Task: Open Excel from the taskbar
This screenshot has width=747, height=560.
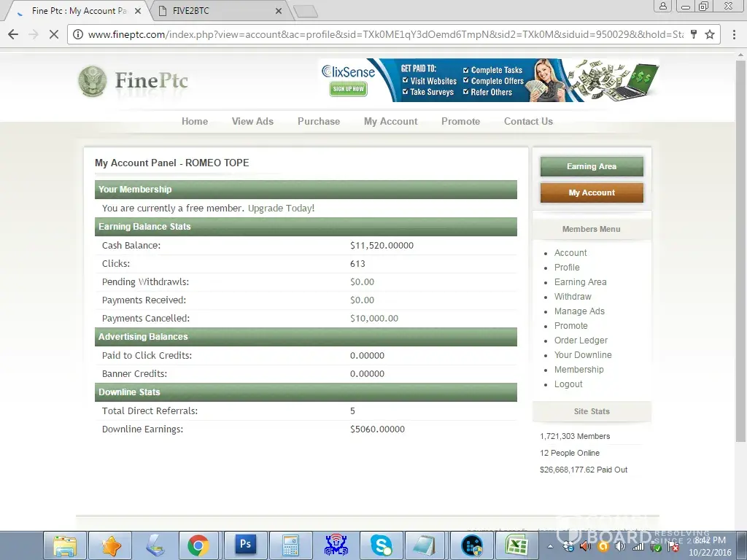Action: tap(517, 545)
